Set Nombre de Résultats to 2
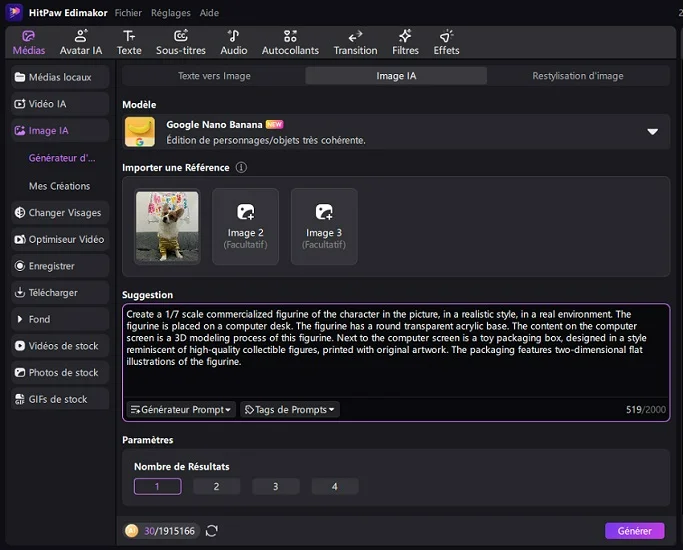683x550 pixels. click(x=217, y=487)
